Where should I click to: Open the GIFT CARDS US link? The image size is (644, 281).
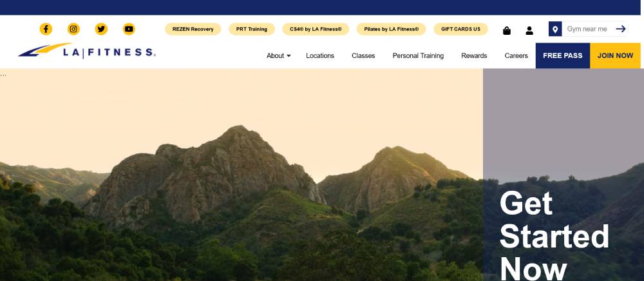(x=461, y=29)
